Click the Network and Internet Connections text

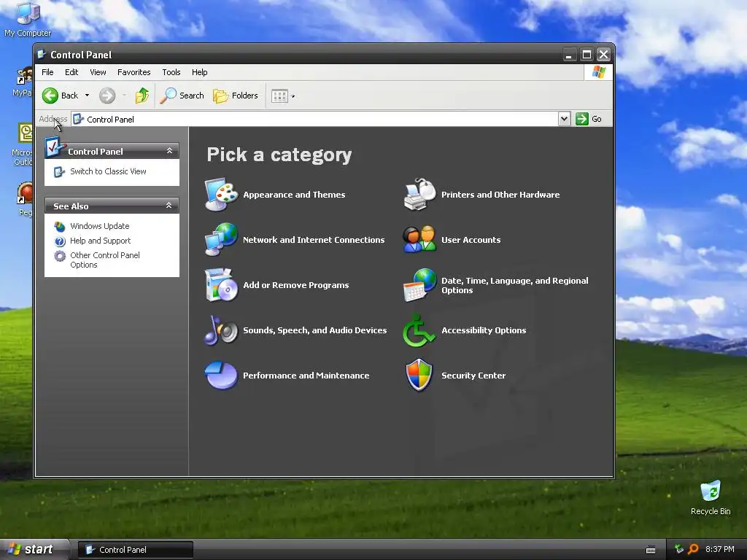[314, 240]
